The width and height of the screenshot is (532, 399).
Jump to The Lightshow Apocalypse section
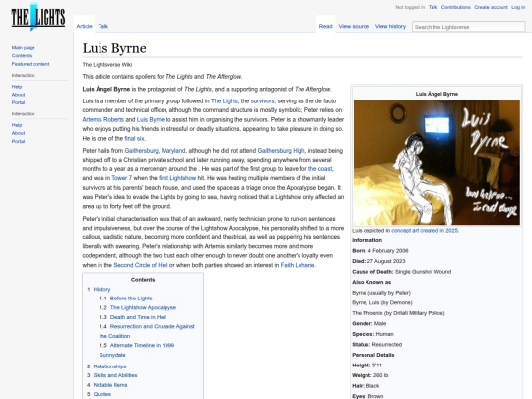click(x=143, y=307)
